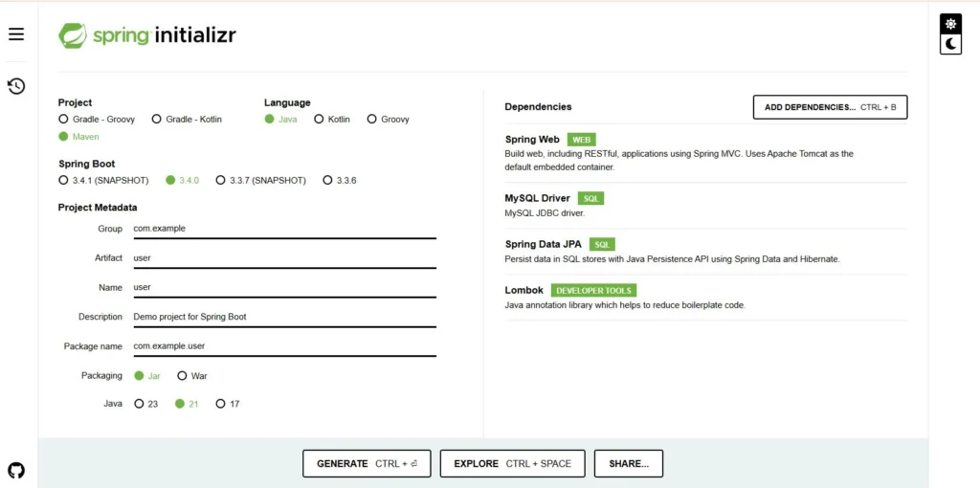Select Maven project option
The height and width of the screenshot is (488, 980).
[78, 137]
